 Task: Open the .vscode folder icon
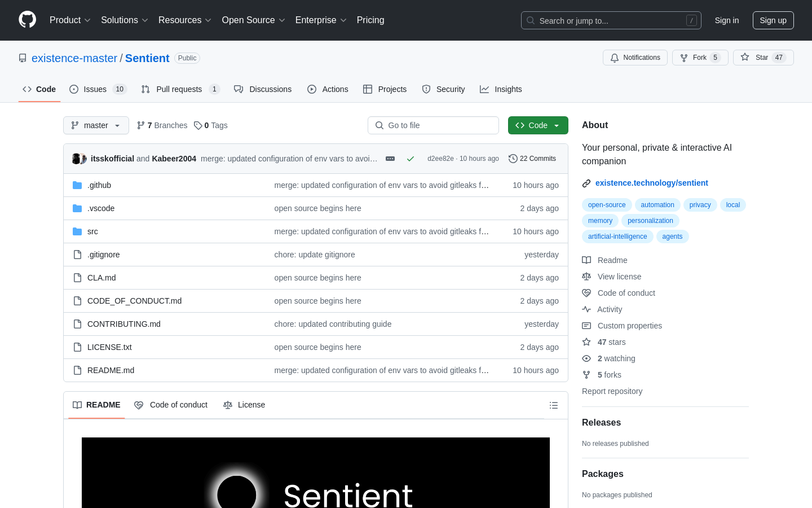[x=77, y=208]
